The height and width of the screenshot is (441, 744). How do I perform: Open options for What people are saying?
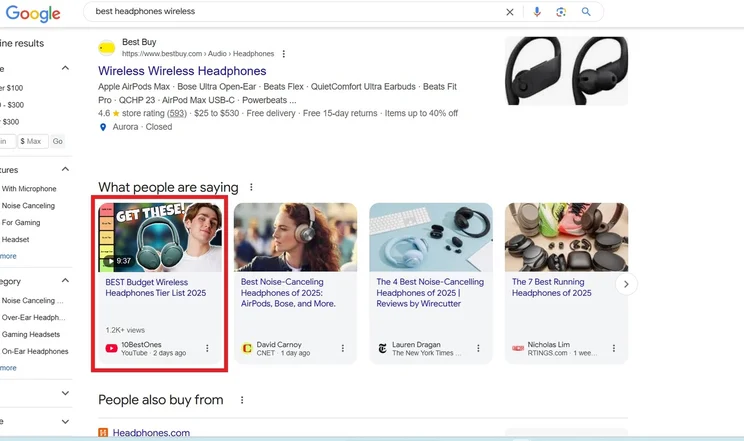coord(251,188)
